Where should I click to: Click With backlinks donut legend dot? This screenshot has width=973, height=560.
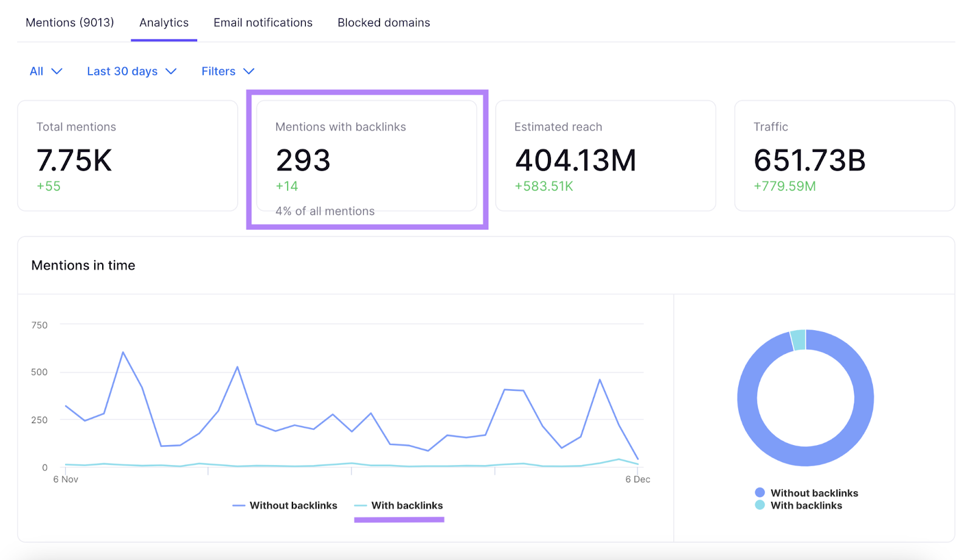click(x=760, y=505)
